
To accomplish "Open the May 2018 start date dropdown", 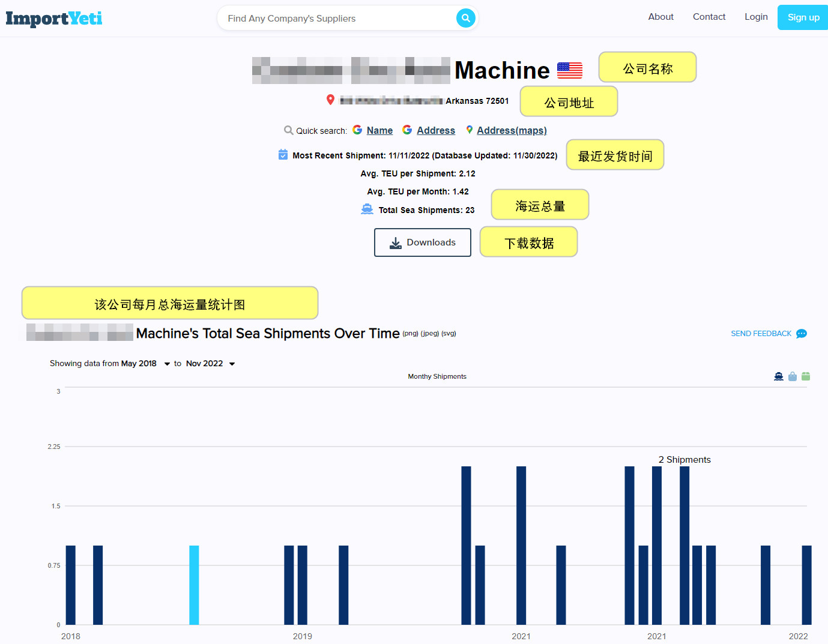I will tap(166, 363).
